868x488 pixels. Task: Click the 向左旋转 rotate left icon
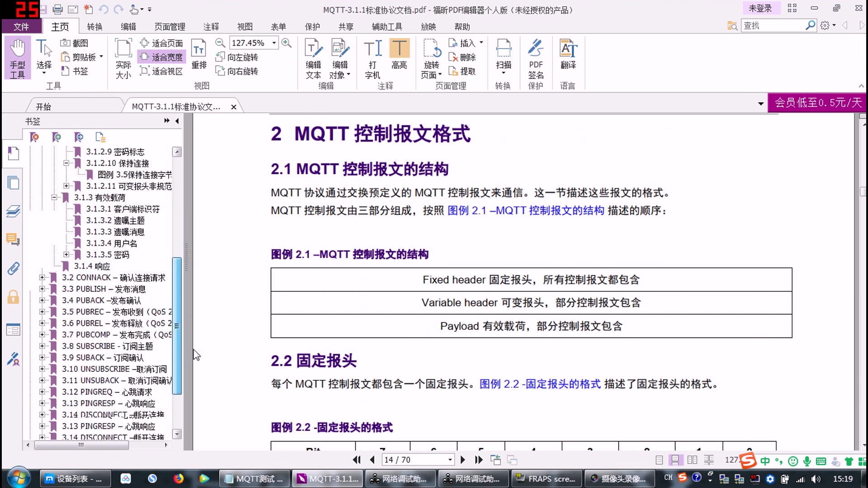coord(237,57)
